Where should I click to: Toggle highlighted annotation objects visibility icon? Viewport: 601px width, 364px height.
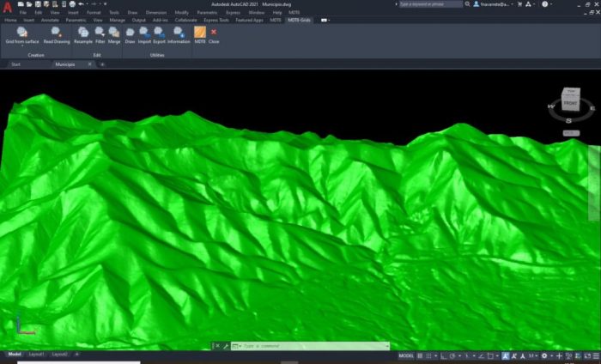tap(506, 356)
